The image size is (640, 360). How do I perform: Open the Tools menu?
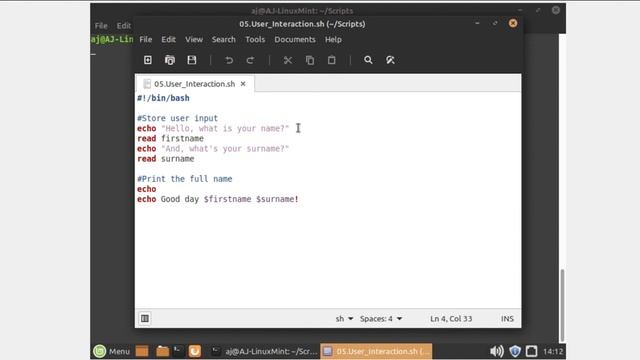point(255,40)
